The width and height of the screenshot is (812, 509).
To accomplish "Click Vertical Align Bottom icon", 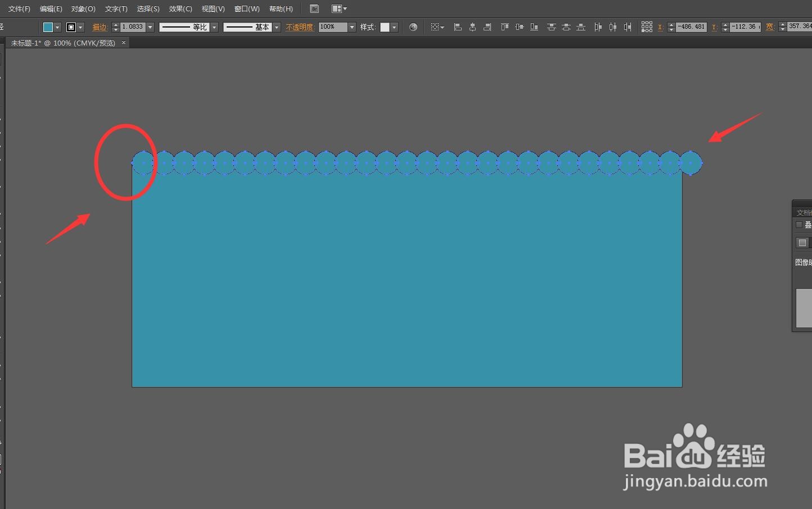I will tap(534, 27).
